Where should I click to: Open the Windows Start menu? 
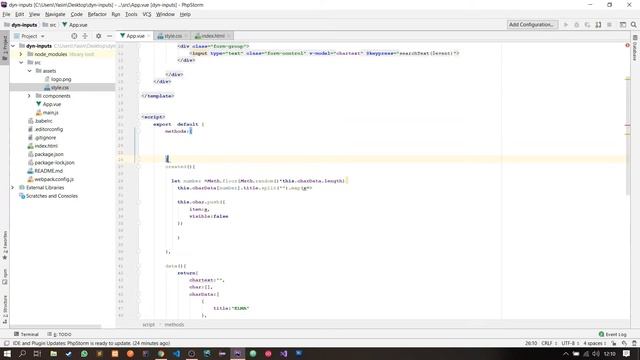7,353
